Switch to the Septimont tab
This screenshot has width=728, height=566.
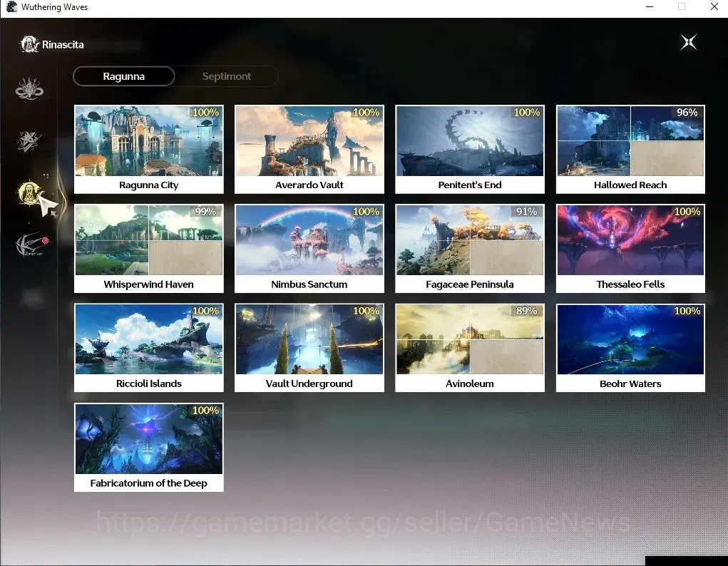pyautogui.click(x=227, y=76)
